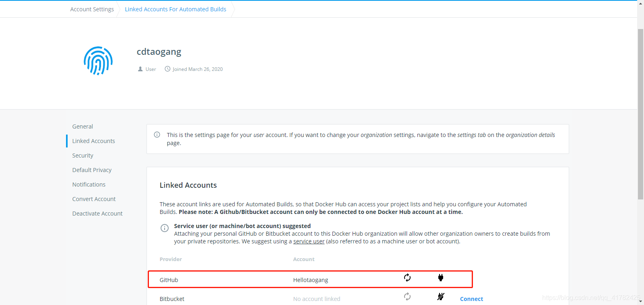Click the Bitbucket row unplugged icon
Viewport: 644px width, 305px height.
coord(441,297)
